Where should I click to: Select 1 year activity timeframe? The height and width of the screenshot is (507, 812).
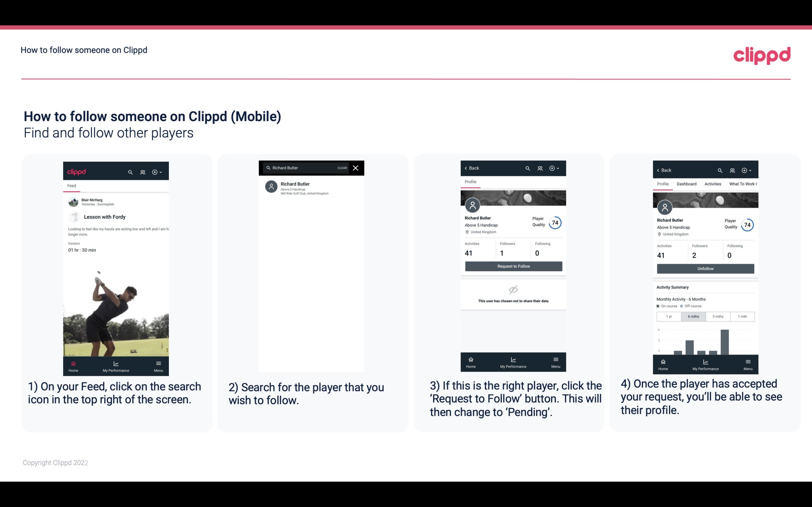669,316
